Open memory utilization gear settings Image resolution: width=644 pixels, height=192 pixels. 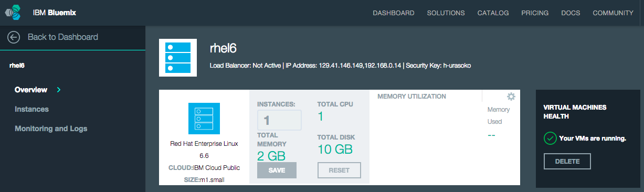[511, 97]
